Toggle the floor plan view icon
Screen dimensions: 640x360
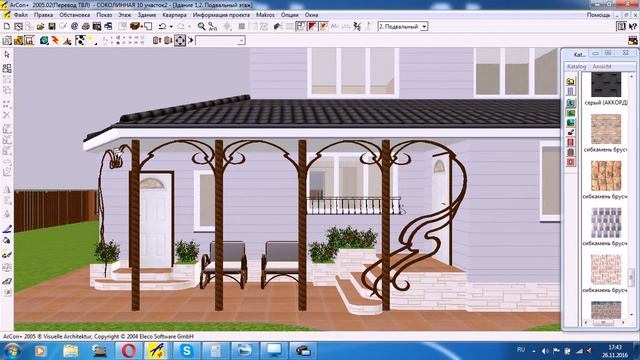[301, 27]
